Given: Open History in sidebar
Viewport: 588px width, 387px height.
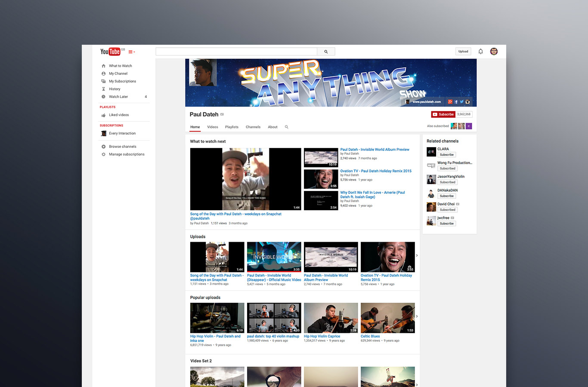Looking at the screenshot, I should pos(115,89).
